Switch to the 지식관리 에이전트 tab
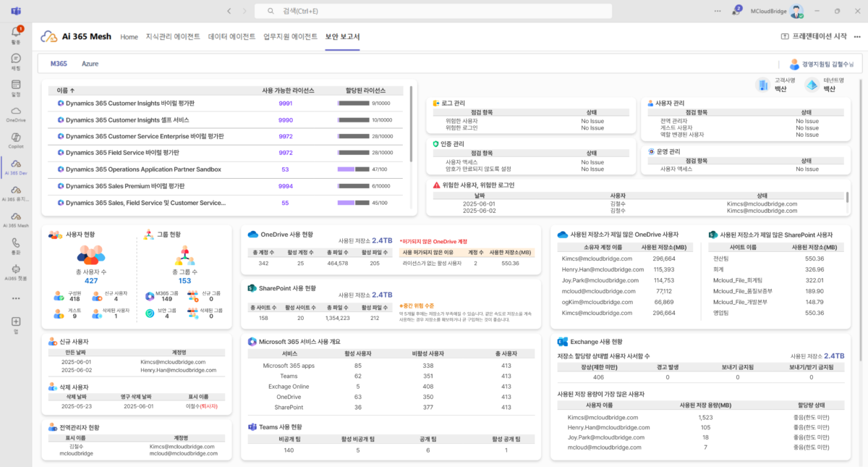 [173, 37]
